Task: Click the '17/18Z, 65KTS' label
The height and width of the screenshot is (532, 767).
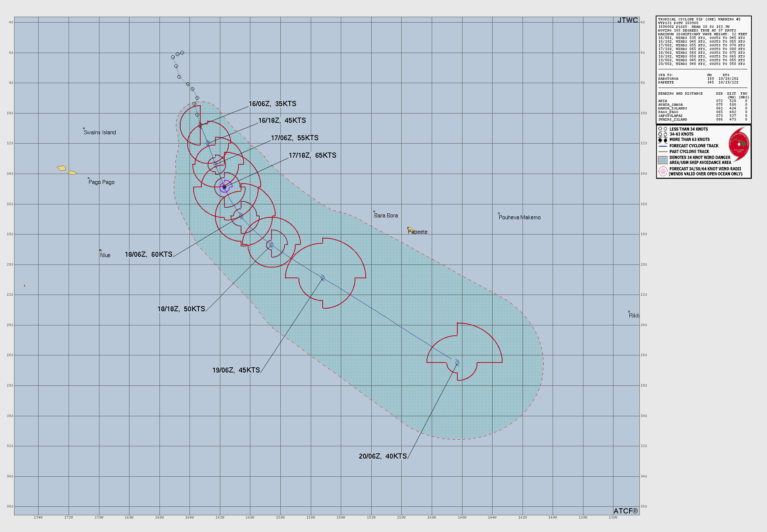Action: 312,155
